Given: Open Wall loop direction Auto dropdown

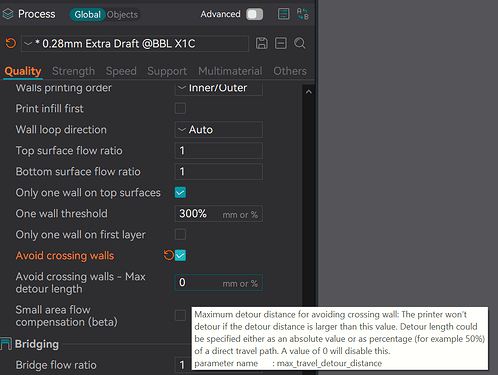Looking at the screenshot, I should tap(219, 130).
